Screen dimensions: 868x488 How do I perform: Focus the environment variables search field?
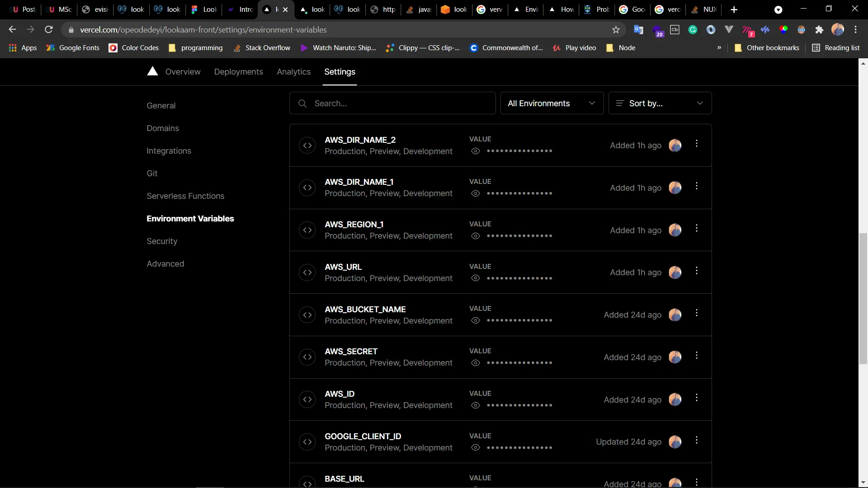click(x=398, y=103)
